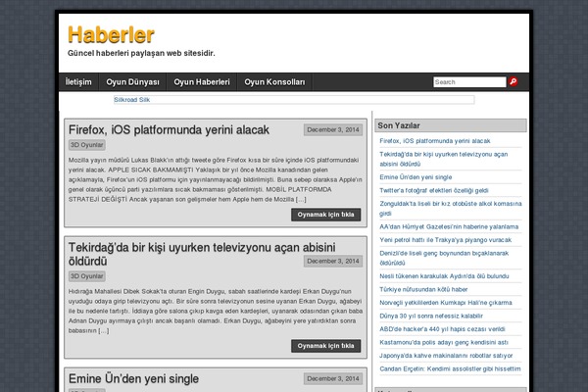Open the İletişim menu item

pyautogui.click(x=78, y=82)
